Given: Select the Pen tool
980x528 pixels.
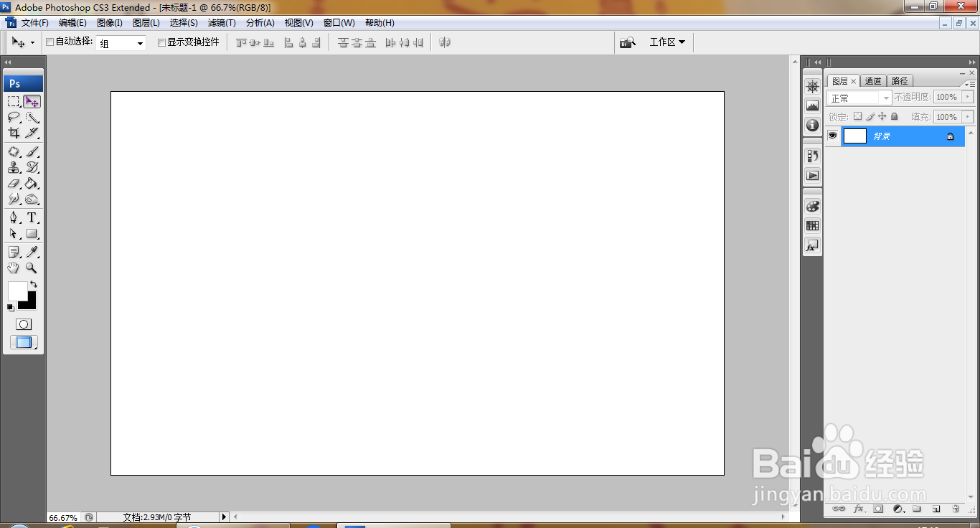Looking at the screenshot, I should (x=14, y=218).
